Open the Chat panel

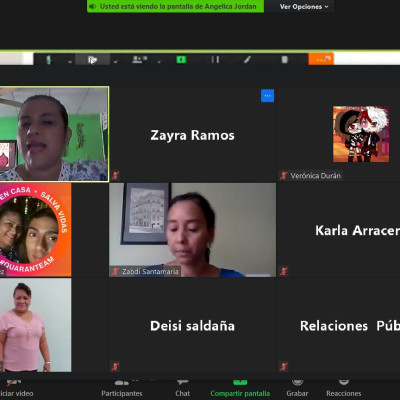[x=183, y=389]
